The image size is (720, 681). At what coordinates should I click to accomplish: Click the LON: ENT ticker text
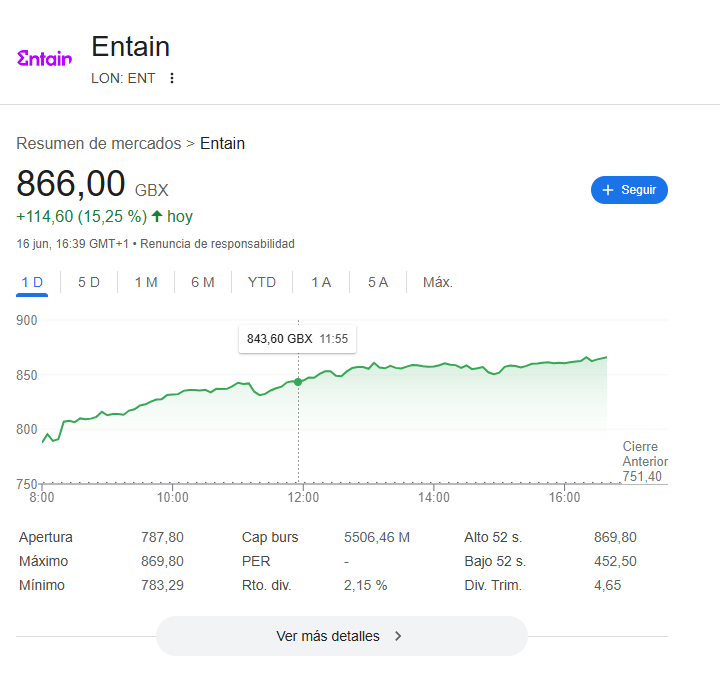(x=123, y=78)
